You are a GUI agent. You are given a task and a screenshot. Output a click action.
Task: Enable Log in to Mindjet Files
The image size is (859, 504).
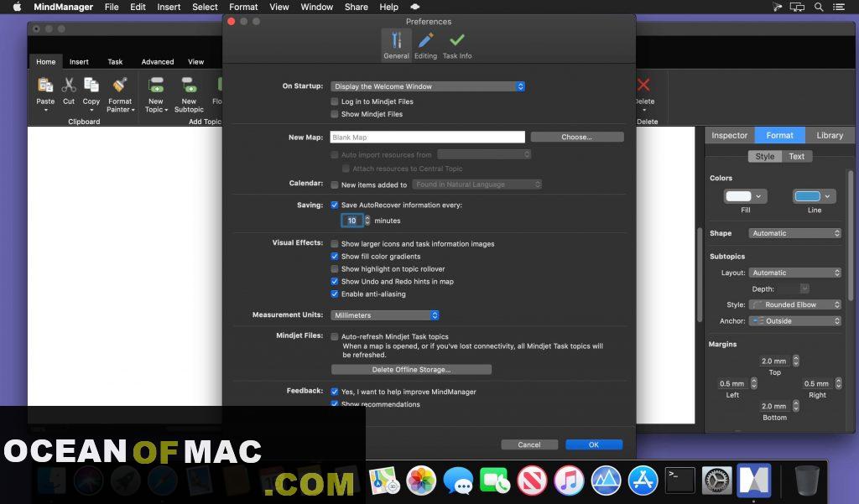pos(335,101)
